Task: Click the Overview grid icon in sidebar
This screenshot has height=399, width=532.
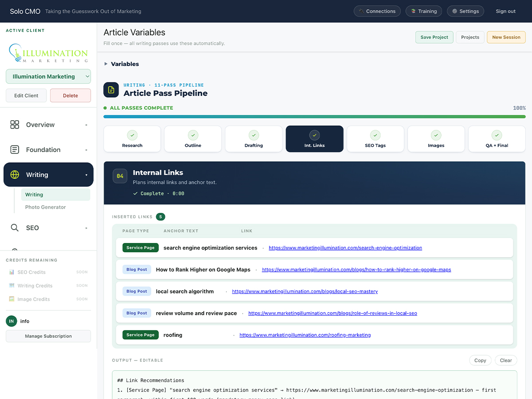Action: (x=15, y=125)
